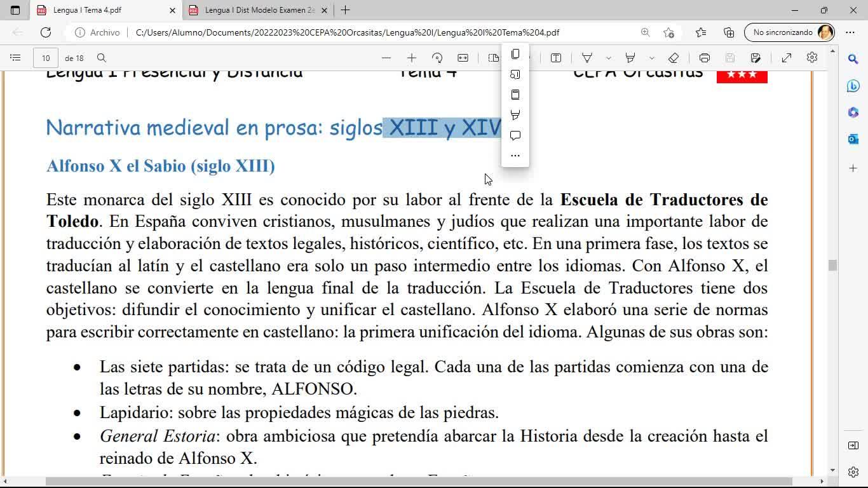Add a new app to the sidebar

pos(853,168)
